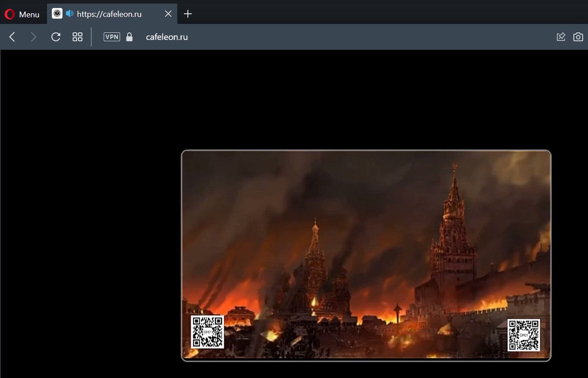588x378 pixels.
Task: Open site info via the padlock icon
Action: [x=129, y=37]
